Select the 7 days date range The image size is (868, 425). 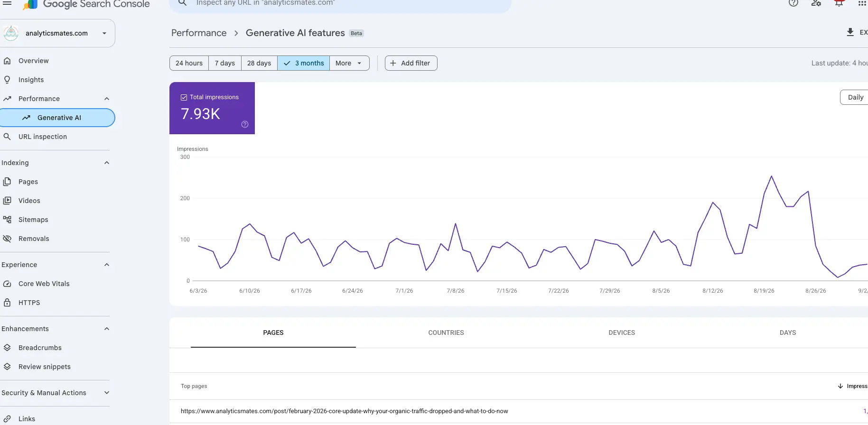(225, 63)
